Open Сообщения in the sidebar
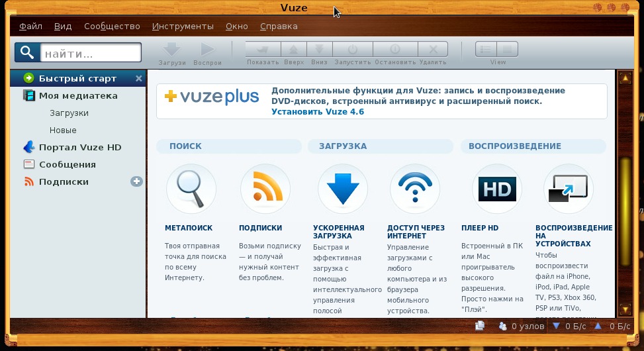The width and height of the screenshot is (644, 351). tap(77, 164)
